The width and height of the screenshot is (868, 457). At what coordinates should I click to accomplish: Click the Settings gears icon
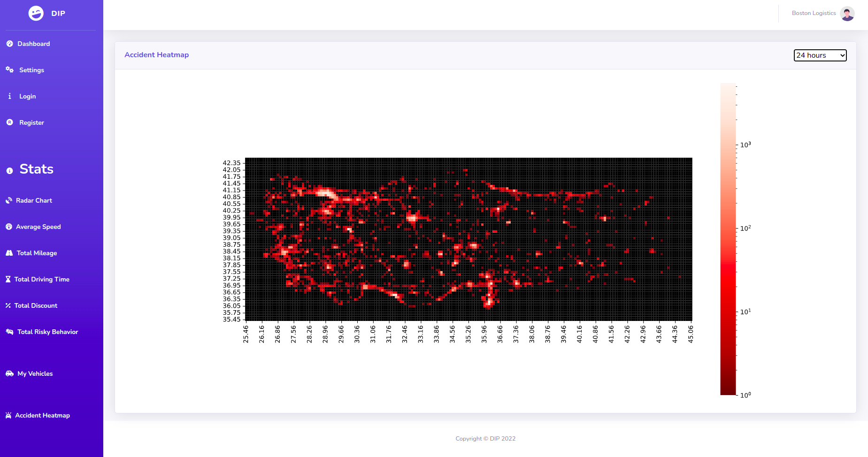click(9, 70)
